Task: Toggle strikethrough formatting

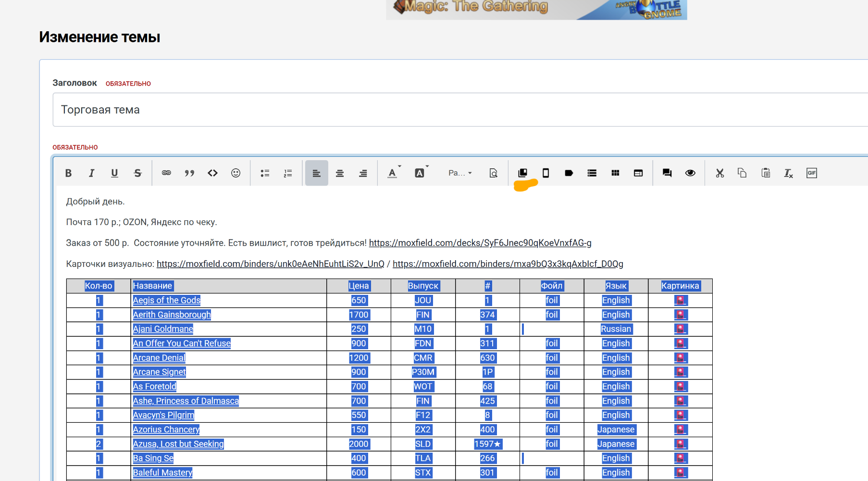Action: click(137, 173)
